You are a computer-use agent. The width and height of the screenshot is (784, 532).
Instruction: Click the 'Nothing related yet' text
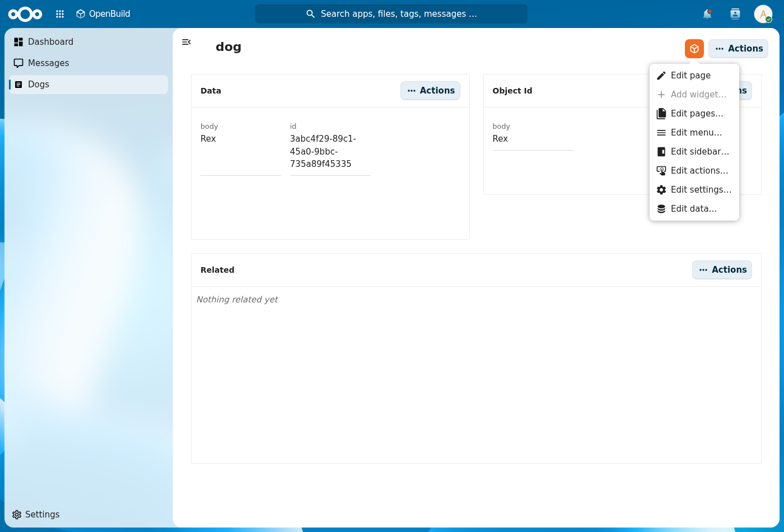[x=237, y=300]
